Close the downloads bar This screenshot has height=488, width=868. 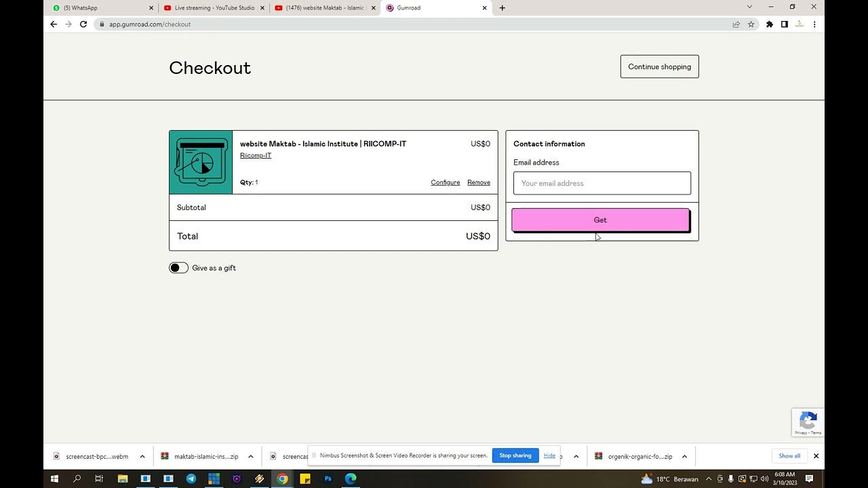(x=816, y=456)
